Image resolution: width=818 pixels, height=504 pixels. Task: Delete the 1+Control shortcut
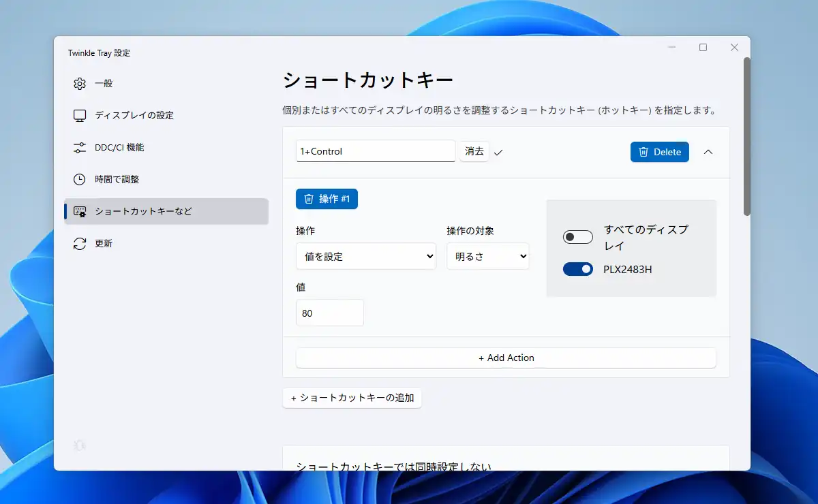point(659,152)
